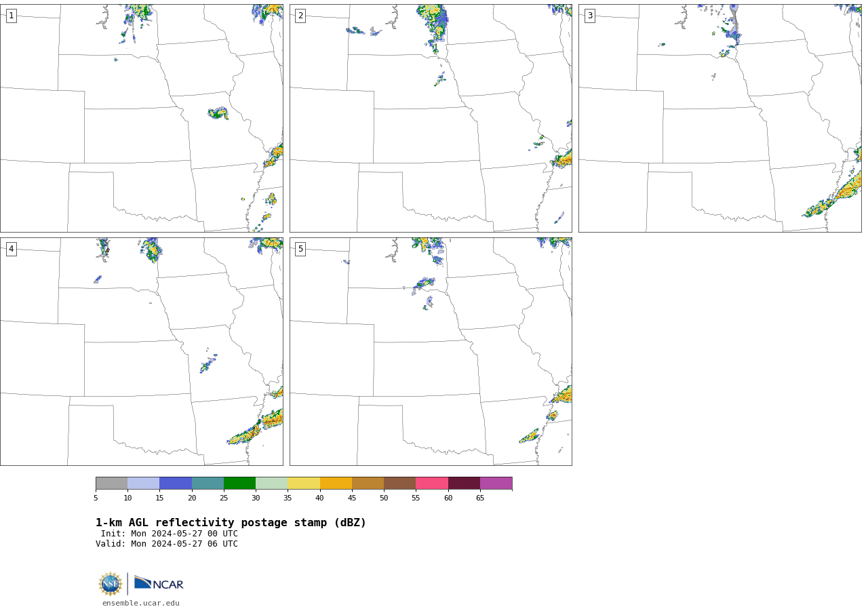Open ensemble member 5 reflectivity map
Viewport: 868px width, 611px height.
431,351
